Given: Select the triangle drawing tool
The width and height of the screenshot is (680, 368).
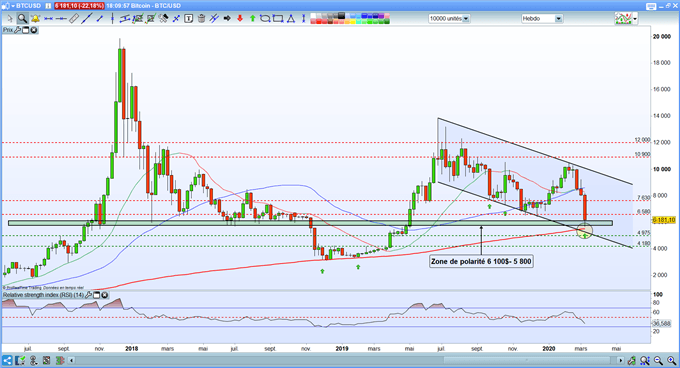Looking at the screenshot, I should coord(291,19).
